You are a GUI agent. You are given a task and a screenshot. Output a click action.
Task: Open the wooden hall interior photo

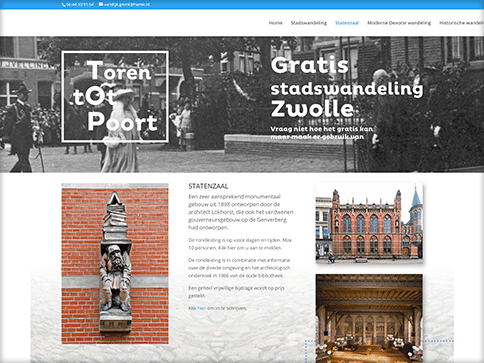coord(369,318)
